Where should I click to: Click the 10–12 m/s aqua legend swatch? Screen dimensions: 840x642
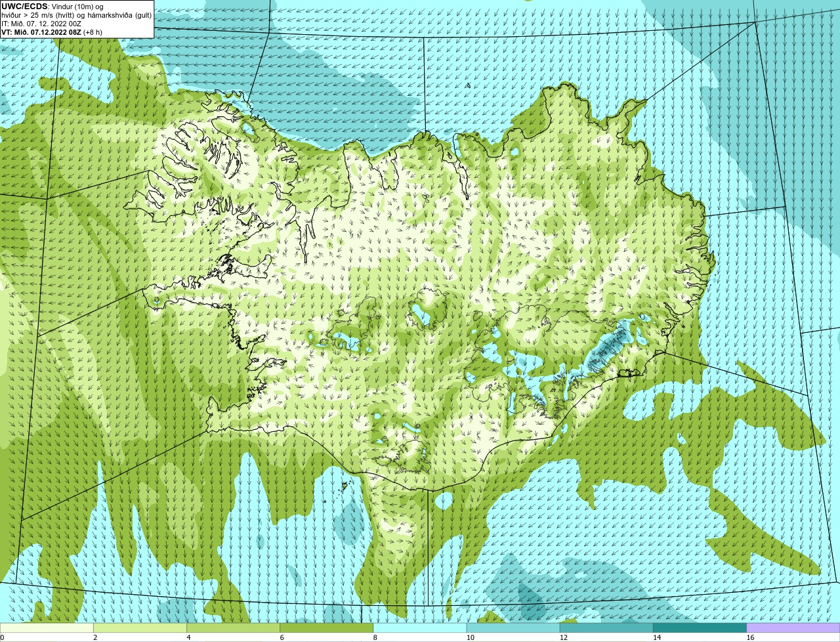coord(513,628)
